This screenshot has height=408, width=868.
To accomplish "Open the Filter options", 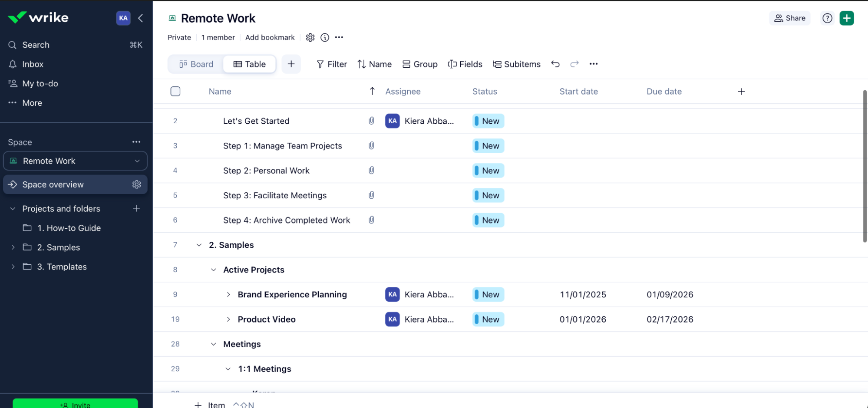I will coord(331,64).
